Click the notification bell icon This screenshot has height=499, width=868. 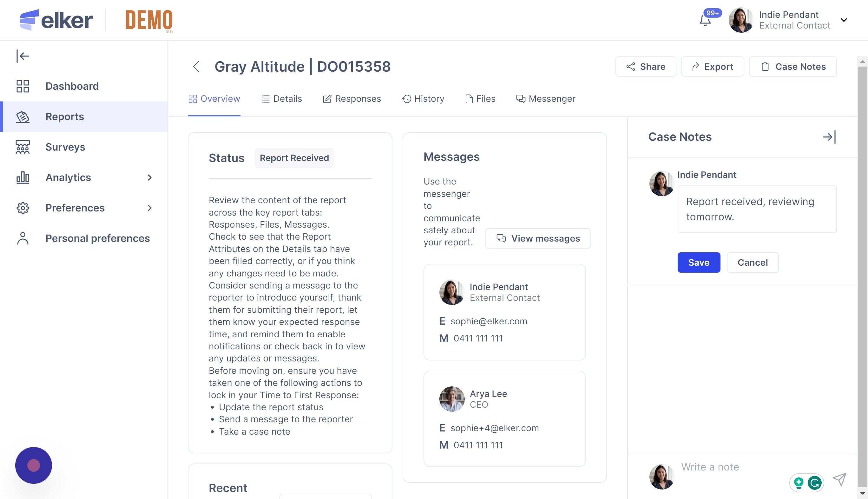tap(705, 21)
